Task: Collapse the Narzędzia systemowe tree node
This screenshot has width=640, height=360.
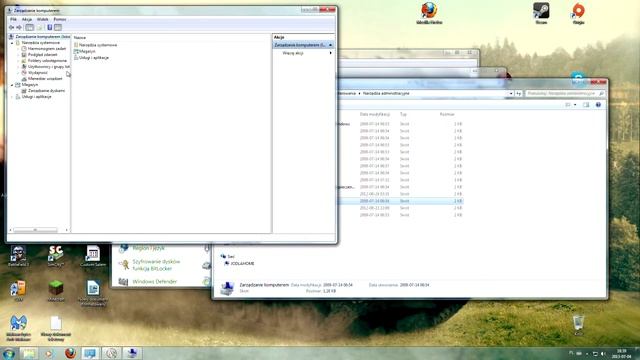Action: (12, 43)
